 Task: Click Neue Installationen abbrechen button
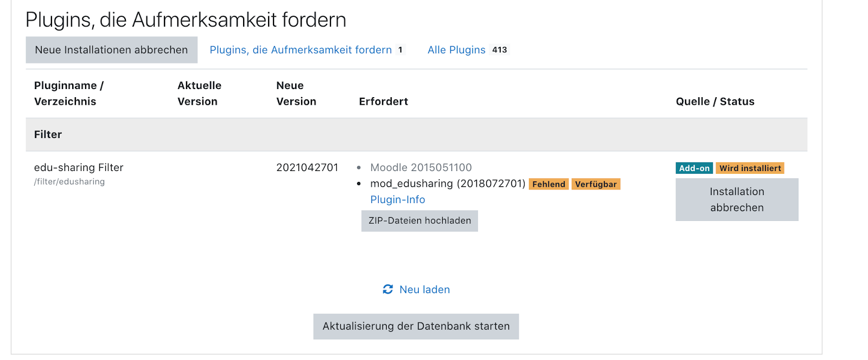click(x=112, y=50)
